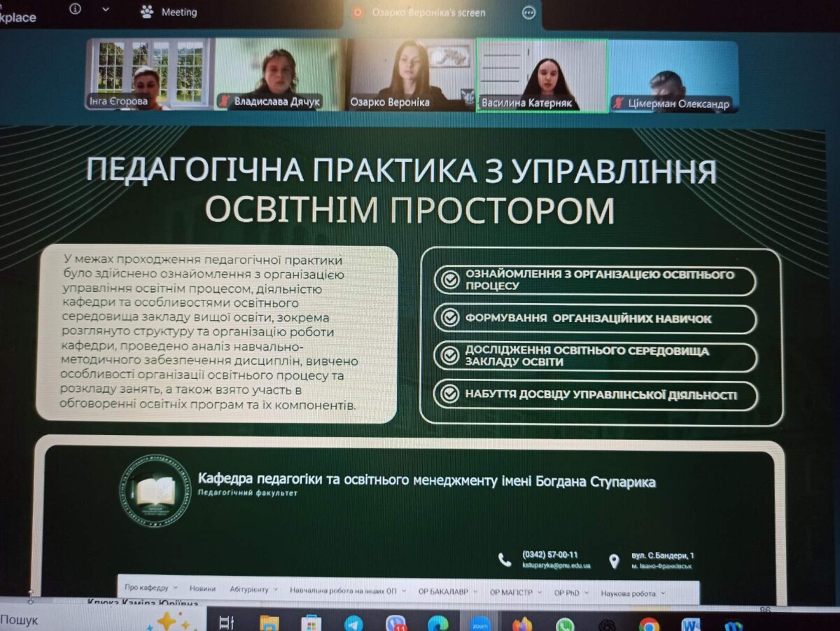The width and height of the screenshot is (840, 631).
Task: Open the meeting info icon
Action: click(75, 9)
